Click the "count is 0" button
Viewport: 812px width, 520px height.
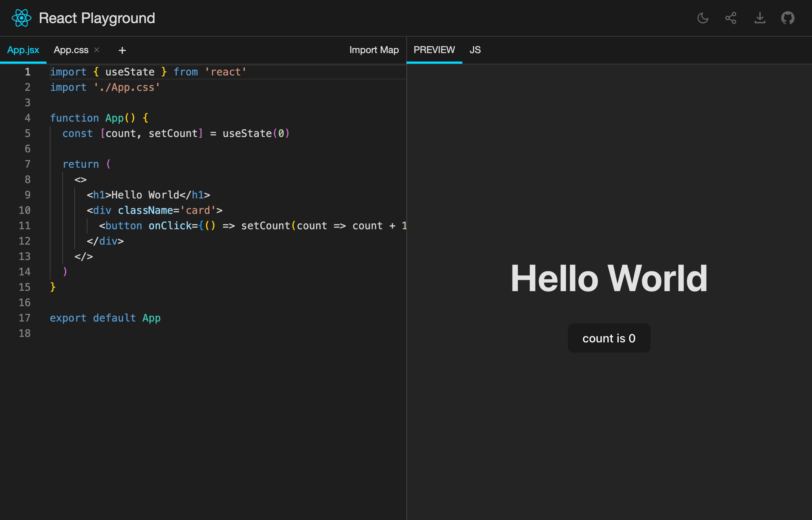click(x=609, y=338)
